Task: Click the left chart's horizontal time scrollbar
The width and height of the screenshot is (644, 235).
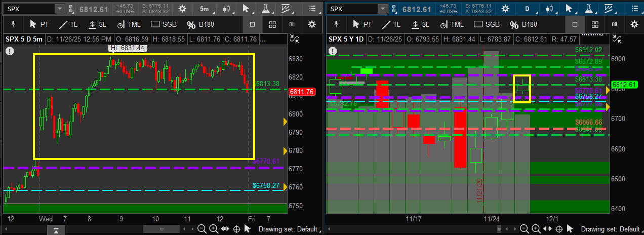Action: point(161,229)
